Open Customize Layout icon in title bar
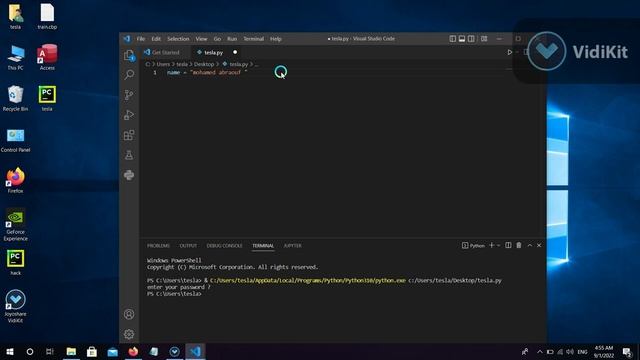 click(x=484, y=39)
